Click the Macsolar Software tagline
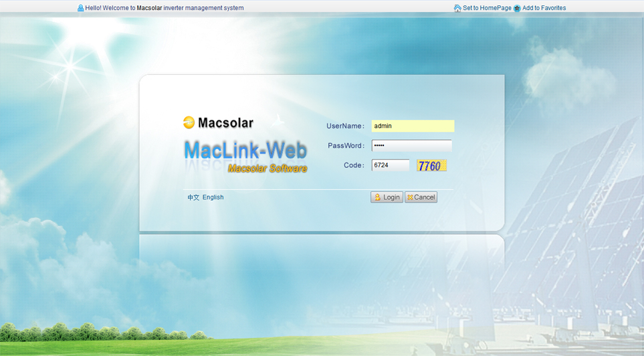Viewport: 644px width, 356px height. click(267, 168)
